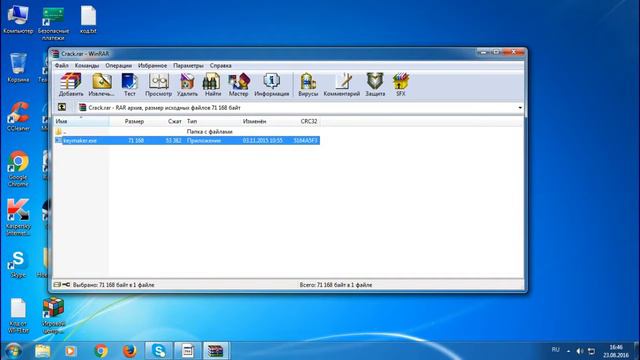Open the Безопасные платежи desktop shortcut

(53, 23)
